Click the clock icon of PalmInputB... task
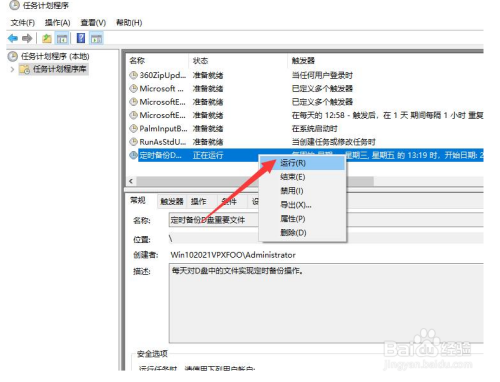 (x=133, y=128)
